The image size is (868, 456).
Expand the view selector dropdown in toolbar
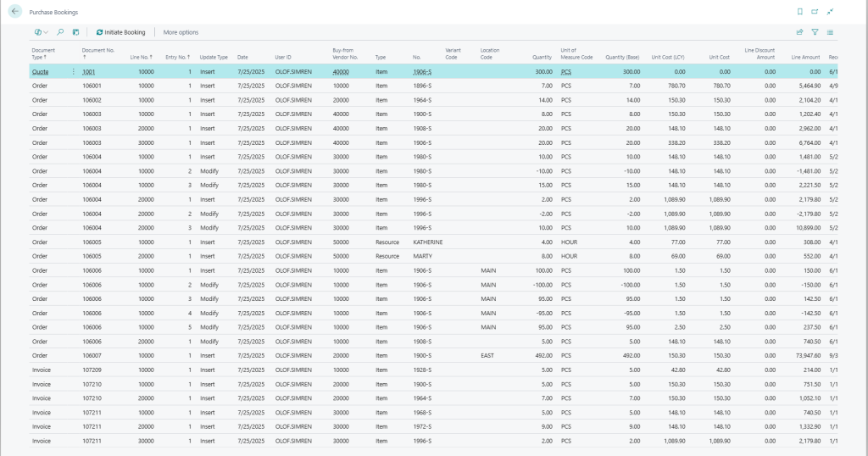click(41, 32)
